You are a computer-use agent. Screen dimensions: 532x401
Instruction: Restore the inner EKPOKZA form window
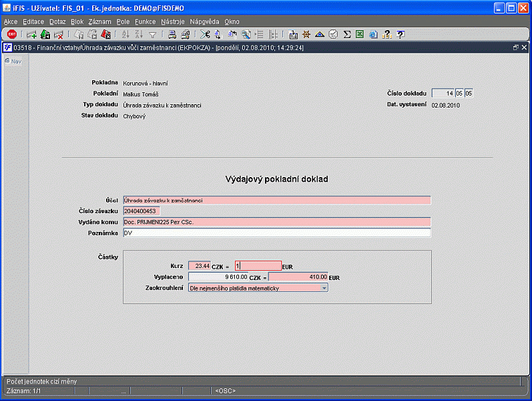coord(516,47)
